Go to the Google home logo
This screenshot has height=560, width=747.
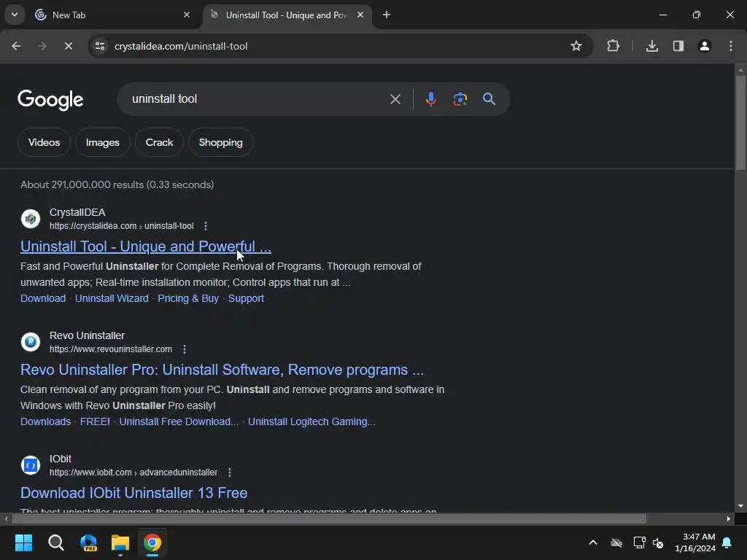tap(50, 99)
